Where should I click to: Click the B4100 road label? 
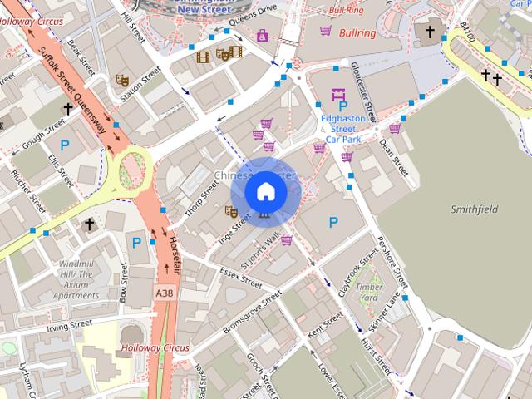click(467, 32)
